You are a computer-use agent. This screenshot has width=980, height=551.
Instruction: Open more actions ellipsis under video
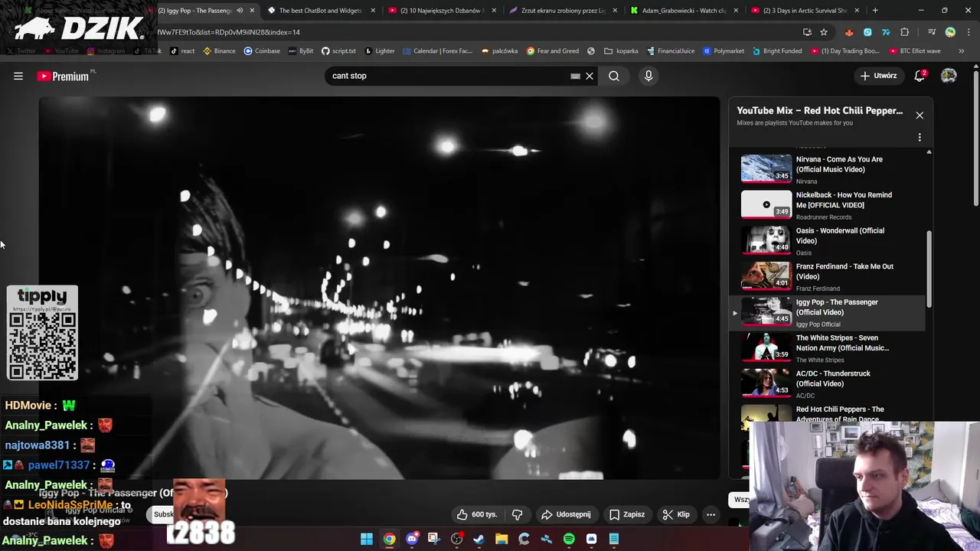(710, 514)
